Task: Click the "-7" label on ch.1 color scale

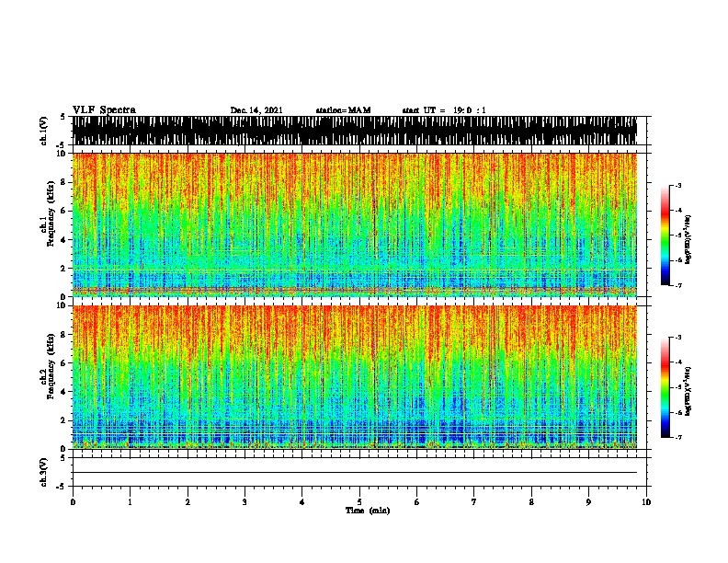Action: tap(678, 285)
